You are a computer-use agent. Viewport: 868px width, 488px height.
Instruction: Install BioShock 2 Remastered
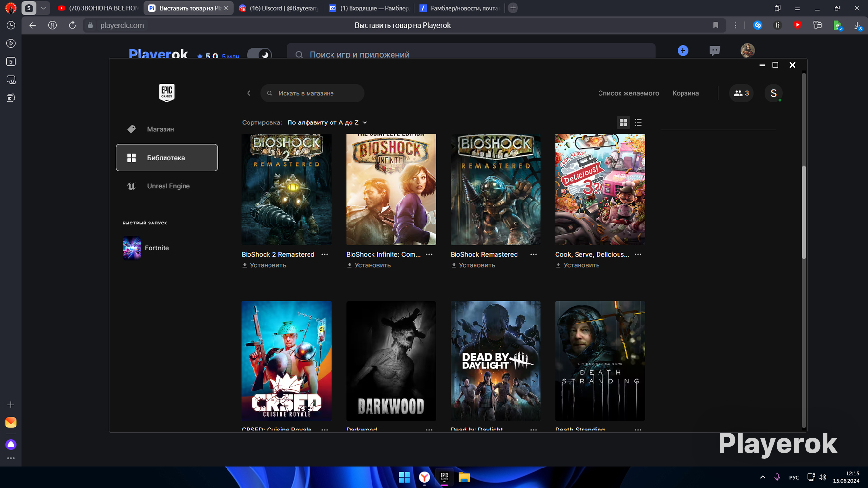click(x=264, y=265)
